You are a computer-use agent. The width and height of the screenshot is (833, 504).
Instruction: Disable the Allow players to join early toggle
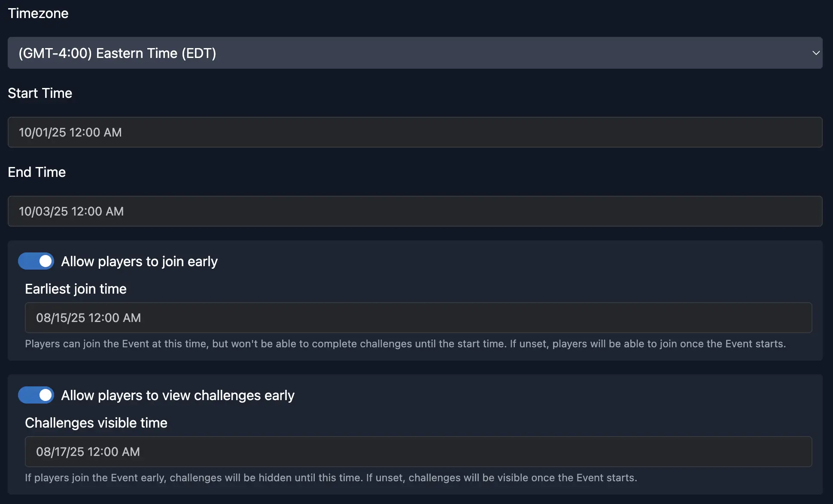pyautogui.click(x=36, y=261)
